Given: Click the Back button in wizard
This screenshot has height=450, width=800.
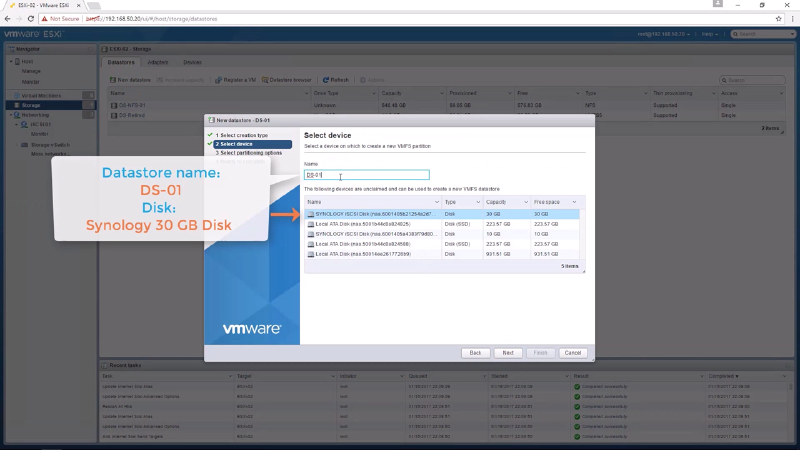Looking at the screenshot, I should 475,353.
